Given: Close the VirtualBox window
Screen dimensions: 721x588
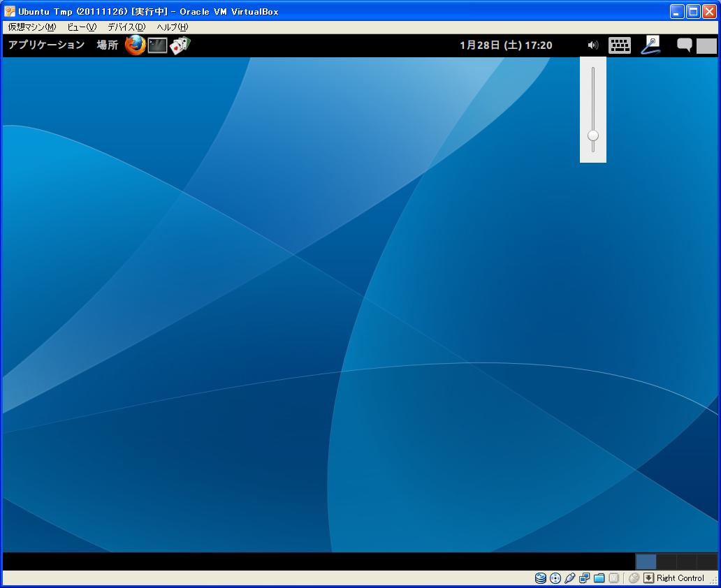Looking at the screenshot, I should (x=710, y=11).
